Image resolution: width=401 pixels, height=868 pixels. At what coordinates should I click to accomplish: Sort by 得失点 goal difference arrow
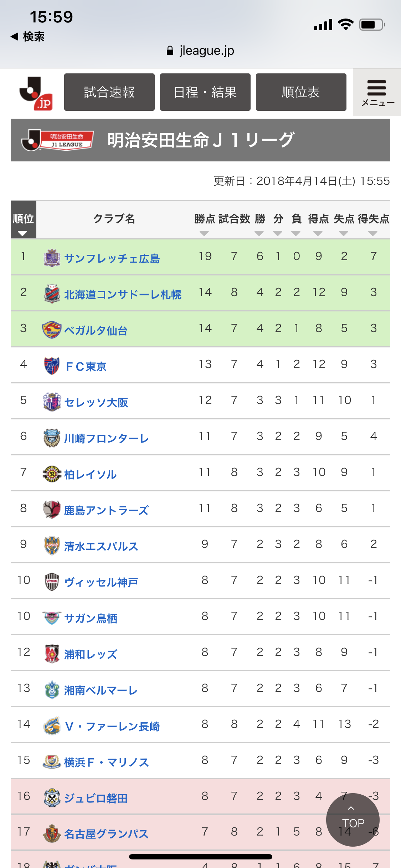373,233
